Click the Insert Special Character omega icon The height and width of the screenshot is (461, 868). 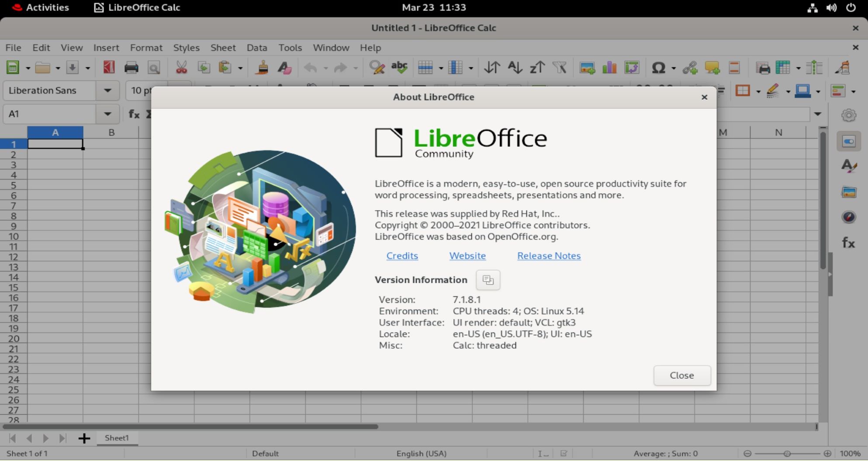click(659, 68)
